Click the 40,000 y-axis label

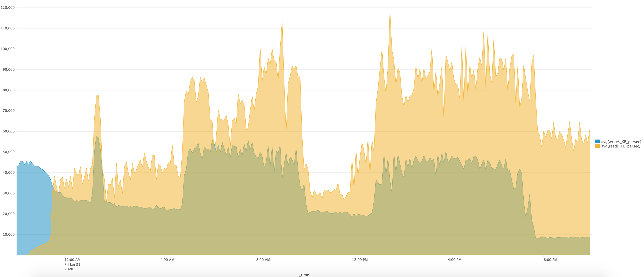coord(9,172)
